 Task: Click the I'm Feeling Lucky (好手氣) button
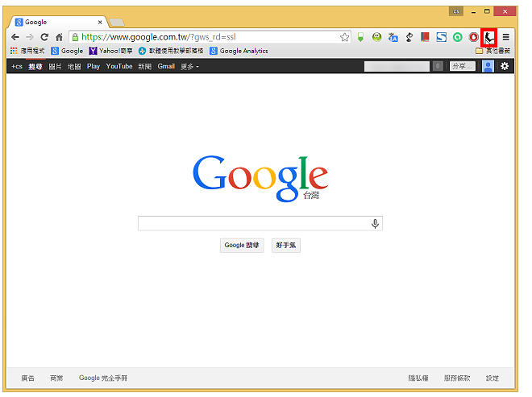pos(286,245)
